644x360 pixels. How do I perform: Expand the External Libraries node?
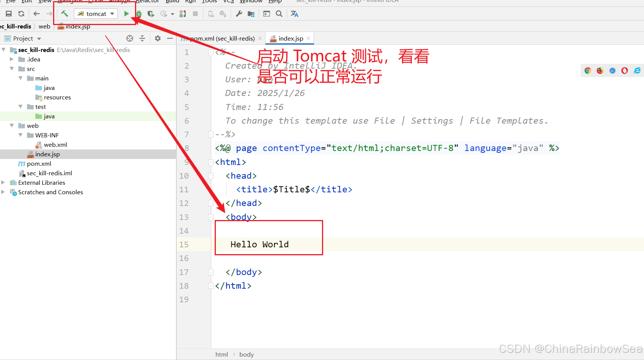[3, 182]
